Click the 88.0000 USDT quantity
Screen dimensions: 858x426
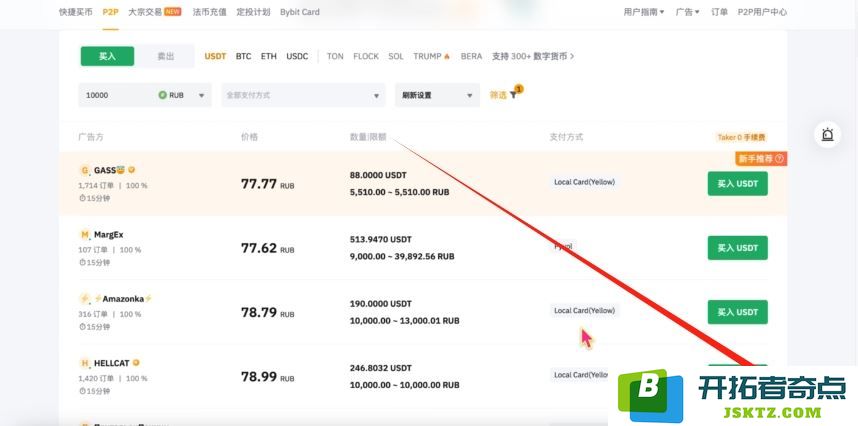tap(378, 176)
